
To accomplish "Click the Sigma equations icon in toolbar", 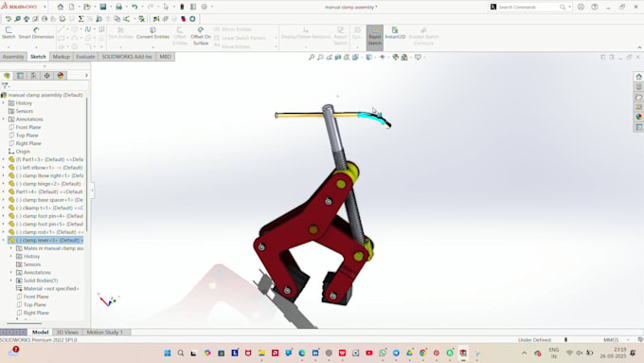I will (x=80, y=19).
